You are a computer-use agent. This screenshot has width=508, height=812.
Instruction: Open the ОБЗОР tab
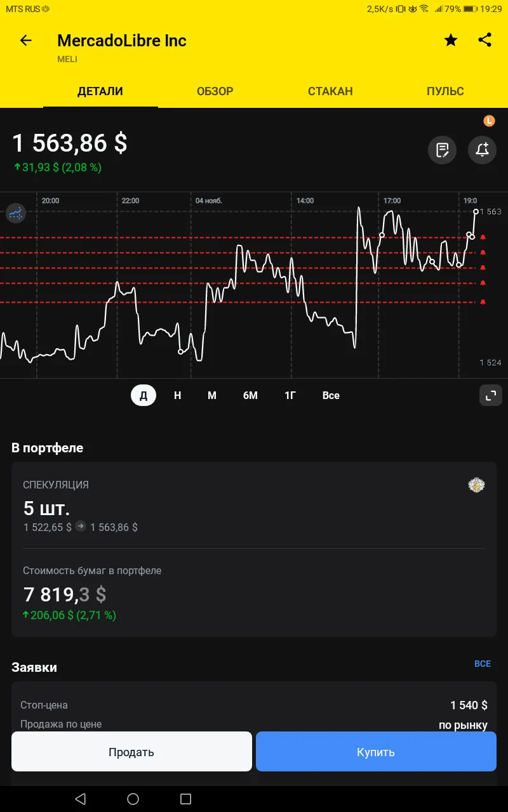coord(215,91)
